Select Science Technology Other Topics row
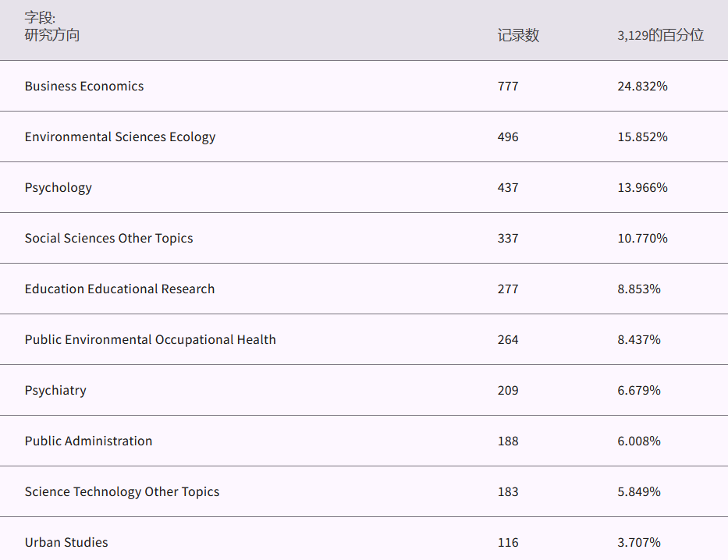The height and width of the screenshot is (560, 728). tap(122, 491)
